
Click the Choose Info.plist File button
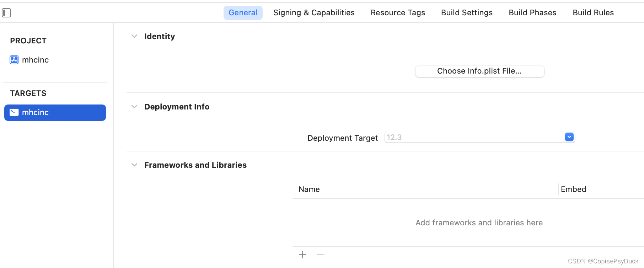tap(479, 71)
